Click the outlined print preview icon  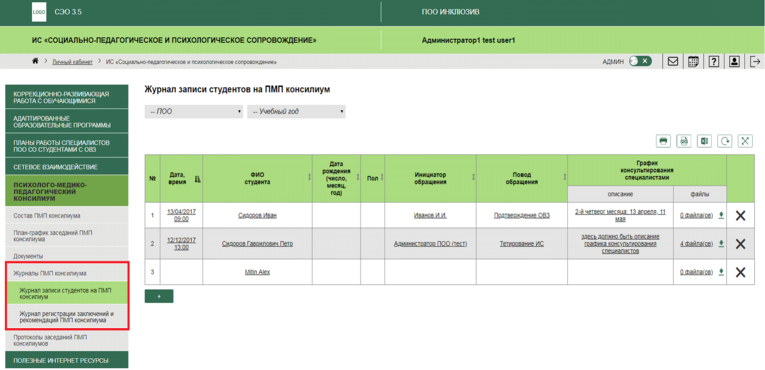point(684,141)
